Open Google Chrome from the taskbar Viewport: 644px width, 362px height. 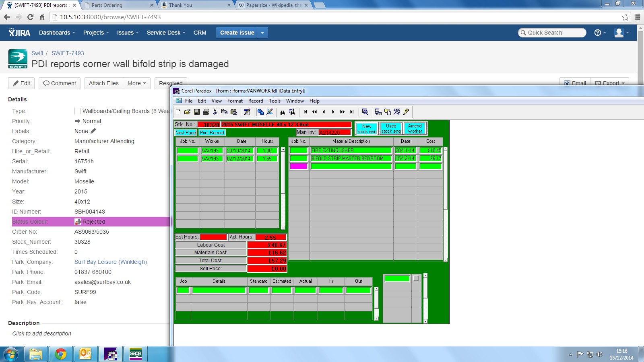point(61,354)
